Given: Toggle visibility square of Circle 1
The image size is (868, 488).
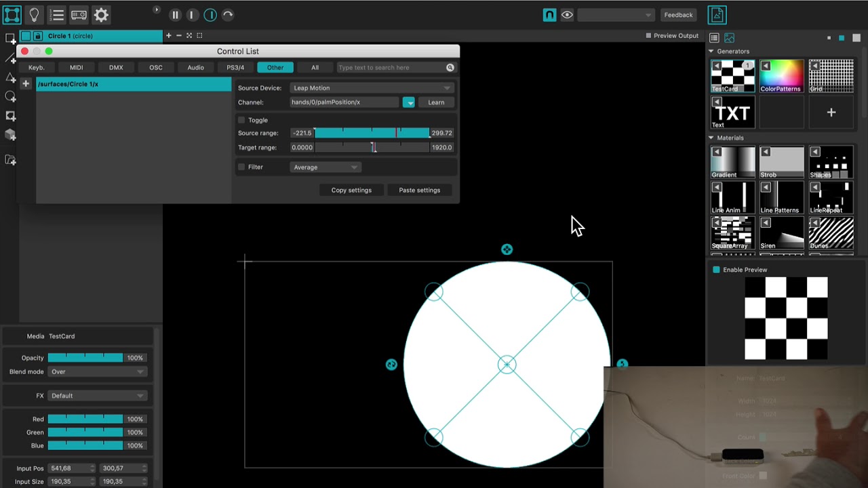Looking at the screenshot, I should click(x=26, y=36).
